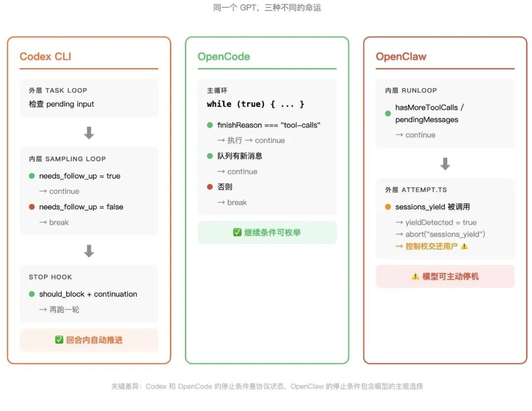Click → continue under 队列有新消息
This screenshot has height=411, width=532.
[x=237, y=171]
